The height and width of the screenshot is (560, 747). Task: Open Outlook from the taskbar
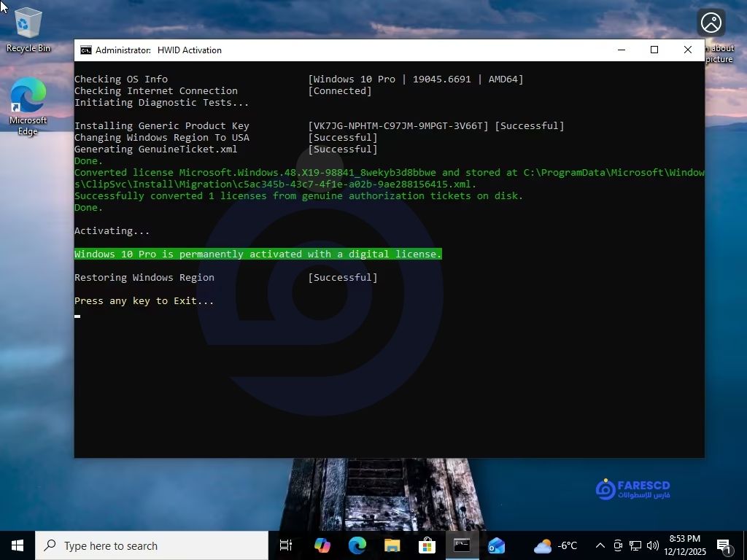tap(497, 545)
